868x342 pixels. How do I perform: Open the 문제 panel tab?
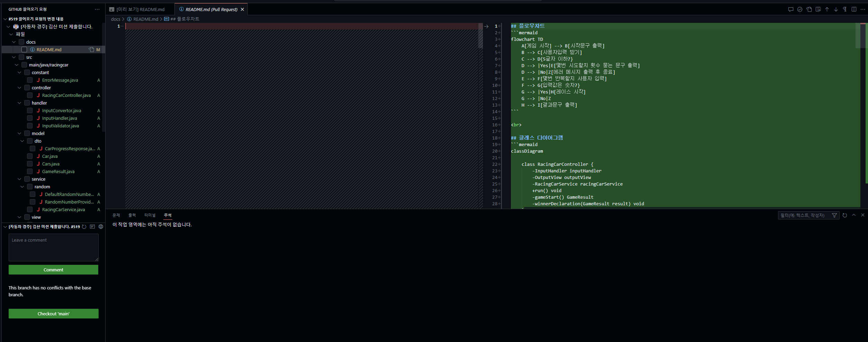coord(116,215)
